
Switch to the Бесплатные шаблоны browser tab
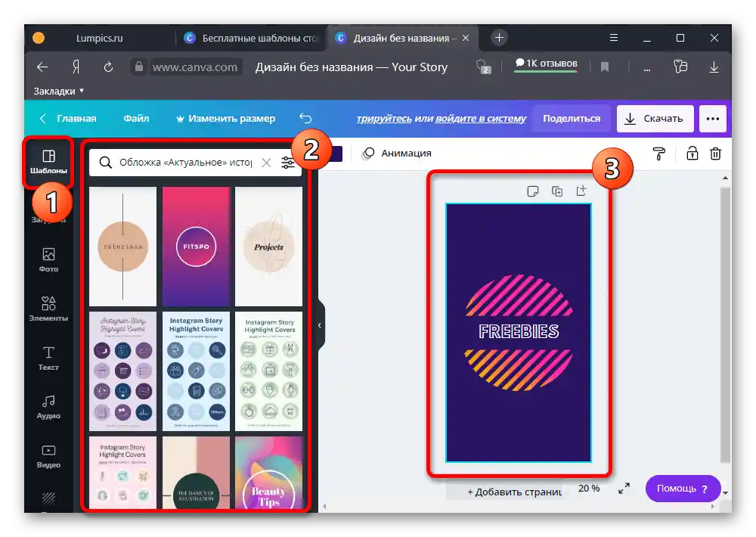pyautogui.click(x=252, y=38)
